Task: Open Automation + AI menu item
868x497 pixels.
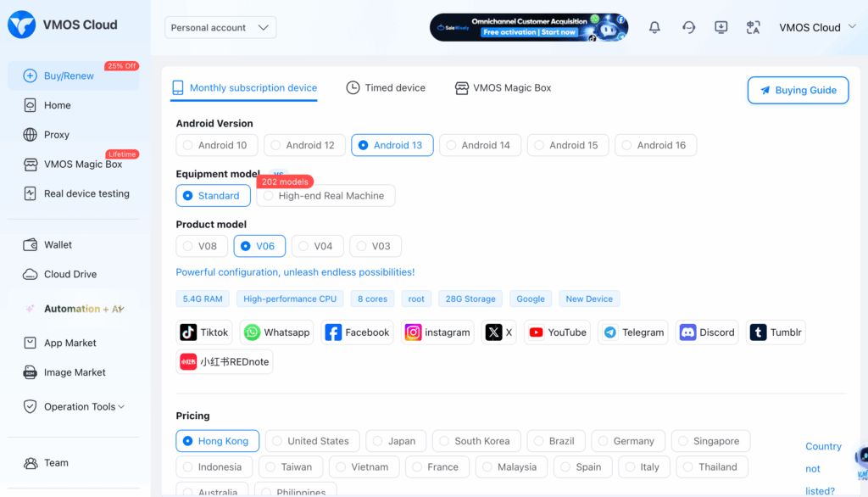Action: click(75, 309)
